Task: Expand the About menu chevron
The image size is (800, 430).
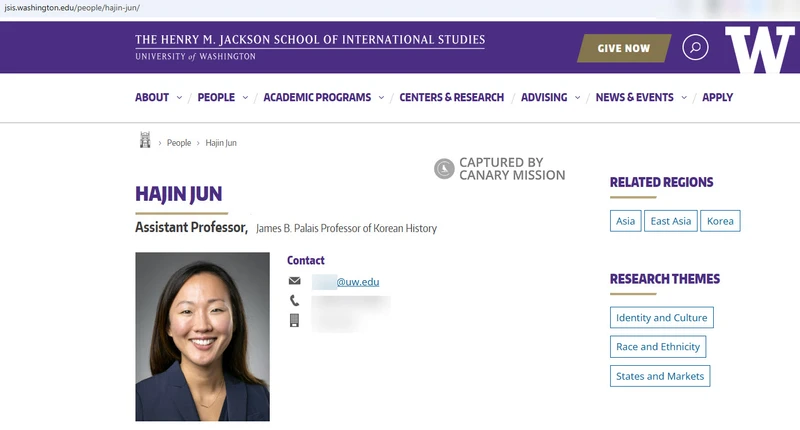Action: click(x=180, y=98)
